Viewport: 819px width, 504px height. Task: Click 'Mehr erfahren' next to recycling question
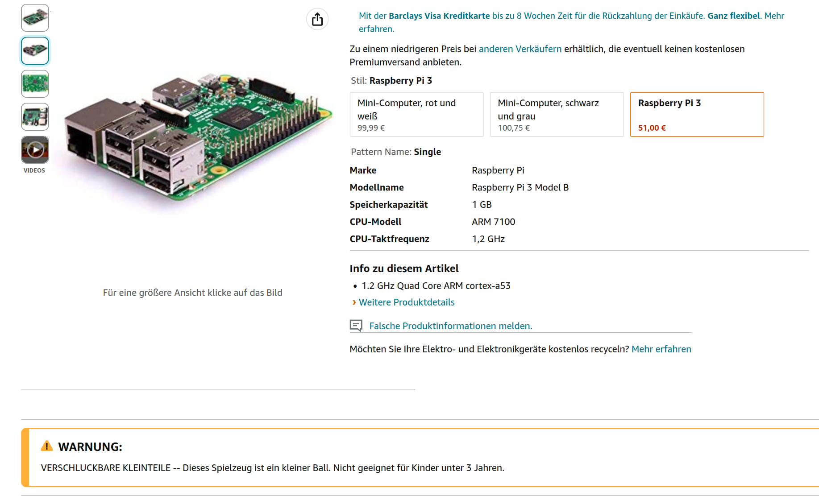pos(661,349)
